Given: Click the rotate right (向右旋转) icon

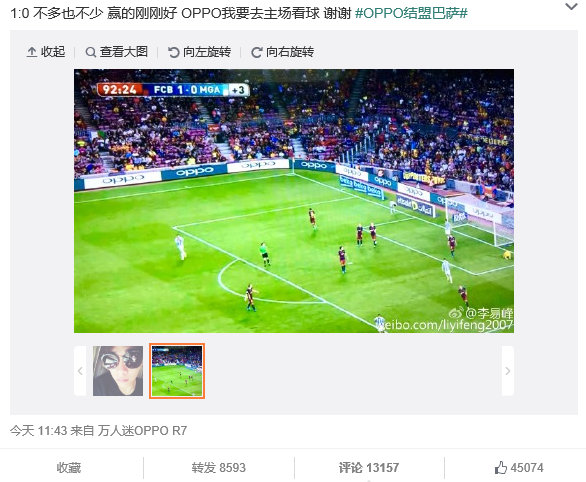Looking at the screenshot, I should click(x=256, y=52).
